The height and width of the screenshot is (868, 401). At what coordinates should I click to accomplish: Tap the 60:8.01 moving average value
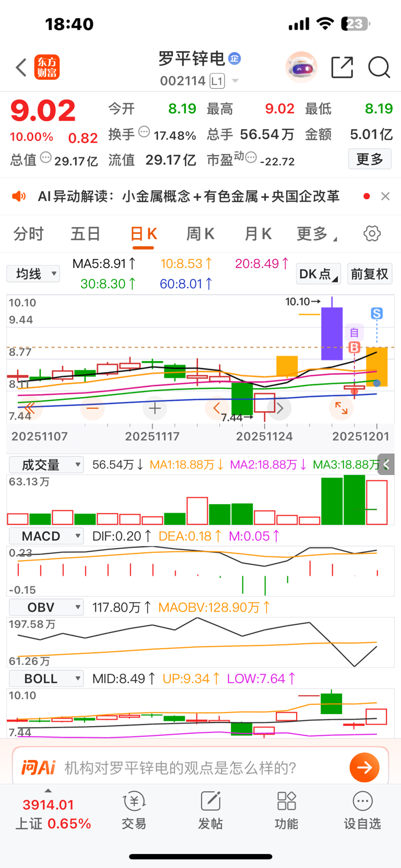(x=186, y=283)
